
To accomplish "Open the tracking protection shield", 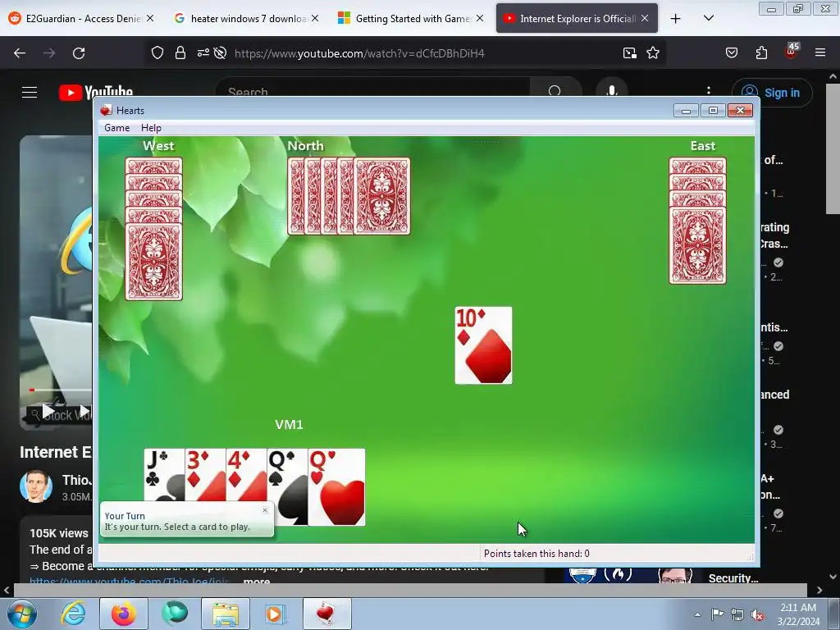I will 157,53.
